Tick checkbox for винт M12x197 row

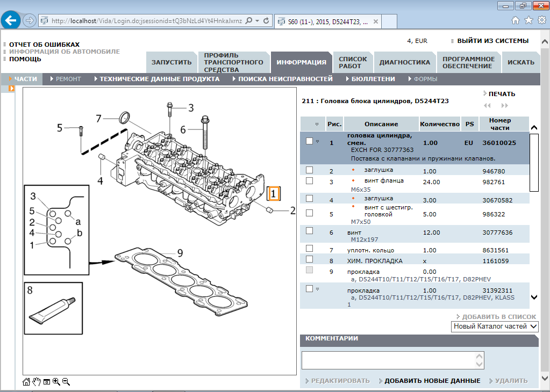point(309,231)
